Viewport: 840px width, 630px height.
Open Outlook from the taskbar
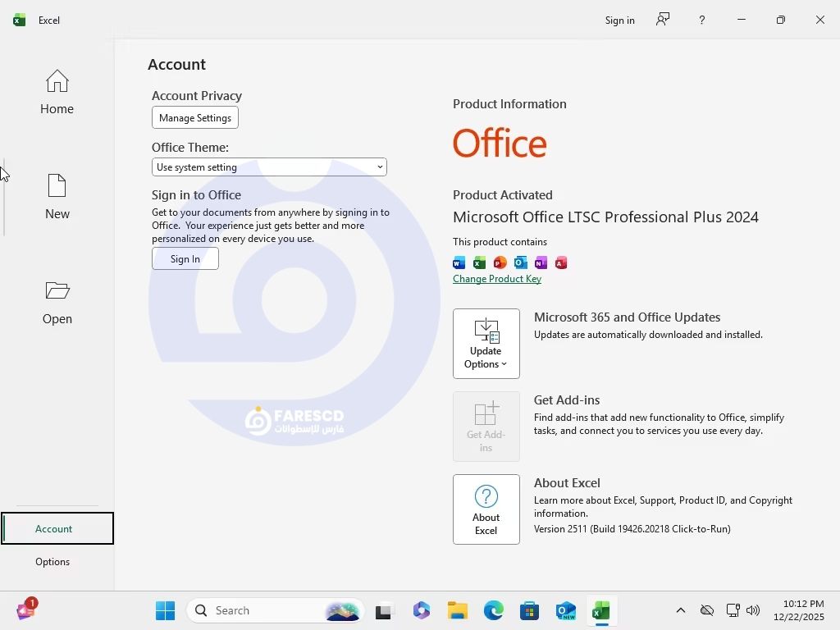[565, 610]
